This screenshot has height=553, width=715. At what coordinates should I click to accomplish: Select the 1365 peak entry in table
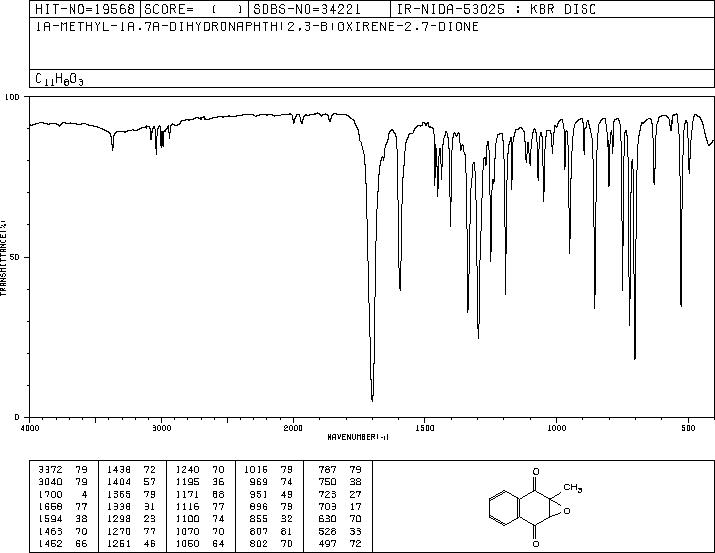click(x=131, y=494)
